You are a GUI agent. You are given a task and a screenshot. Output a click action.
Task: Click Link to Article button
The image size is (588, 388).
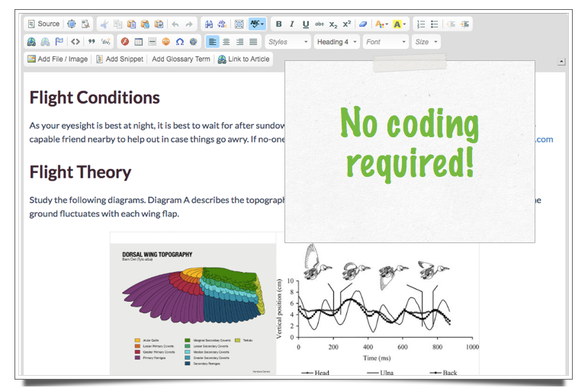(x=244, y=59)
